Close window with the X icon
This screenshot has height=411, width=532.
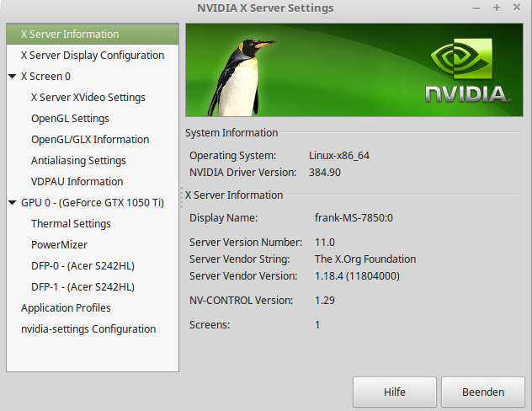[516, 8]
